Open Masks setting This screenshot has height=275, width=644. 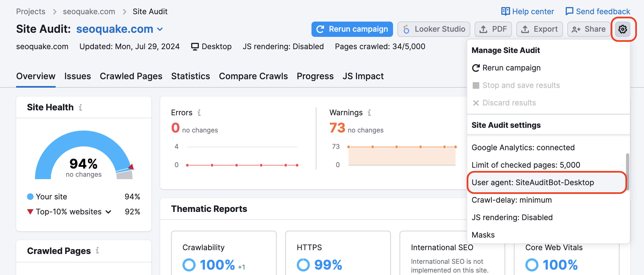click(x=547, y=235)
